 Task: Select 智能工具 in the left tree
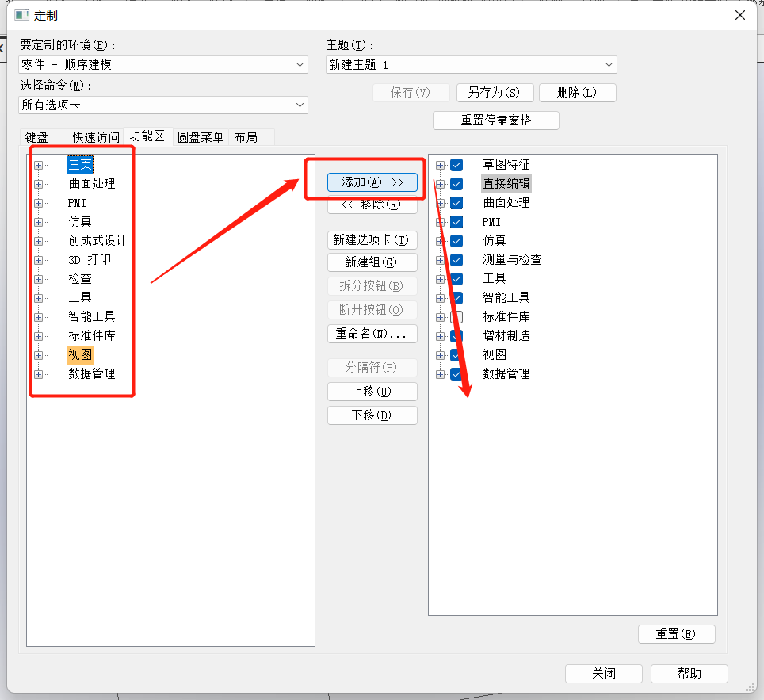[x=92, y=317]
